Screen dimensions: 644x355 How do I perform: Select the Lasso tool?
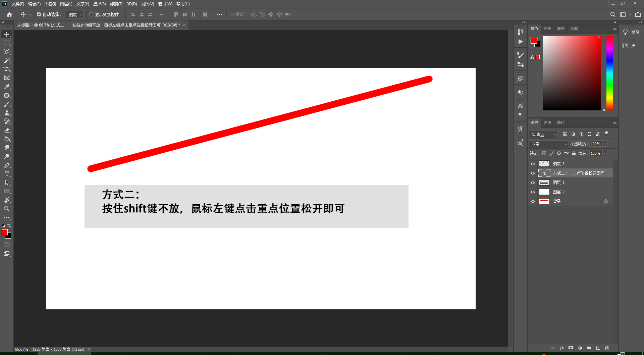(x=7, y=52)
